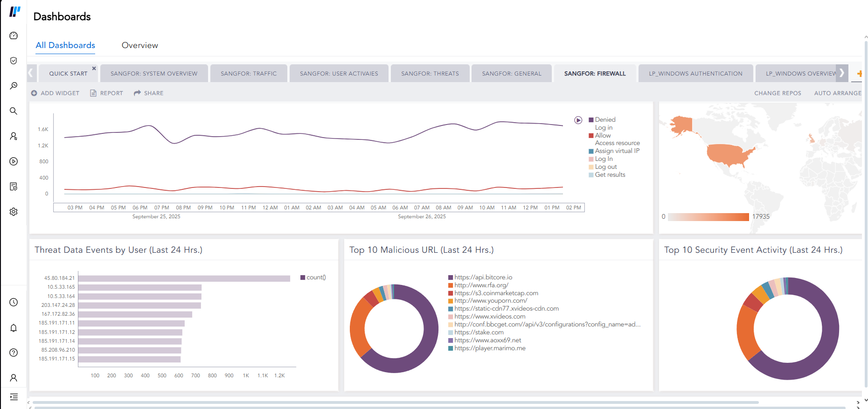Close the Quick Start tab
This screenshot has height=409, width=868.
[94, 69]
